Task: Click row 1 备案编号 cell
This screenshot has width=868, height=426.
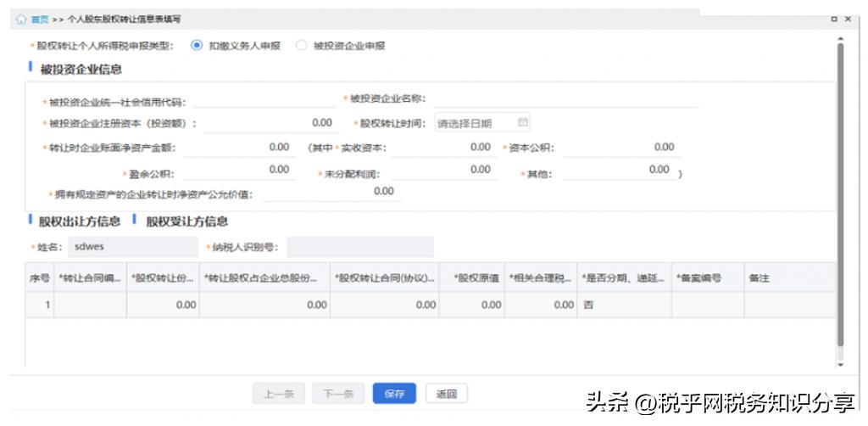Action: click(708, 305)
